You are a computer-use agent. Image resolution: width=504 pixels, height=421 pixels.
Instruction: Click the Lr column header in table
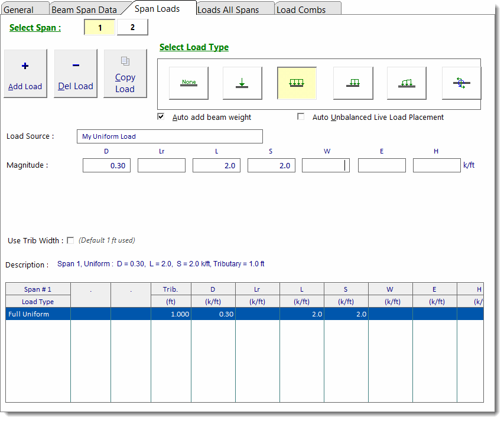coord(258,289)
